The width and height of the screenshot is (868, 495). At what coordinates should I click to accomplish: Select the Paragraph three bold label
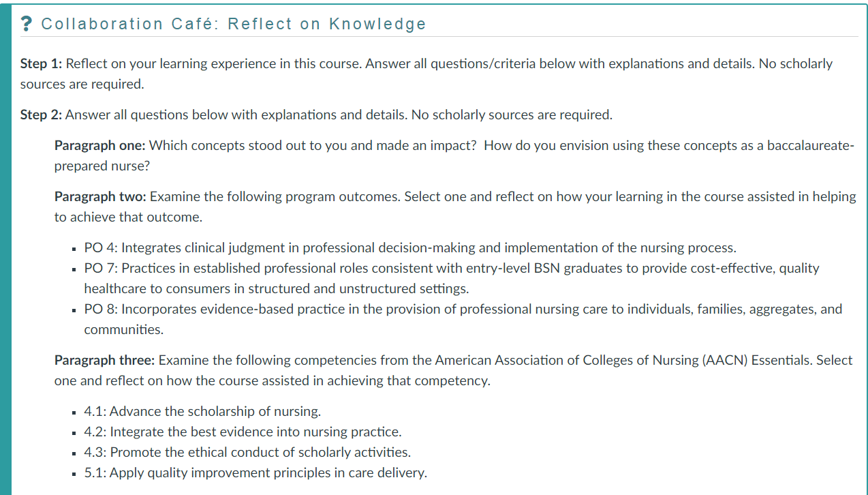point(104,360)
